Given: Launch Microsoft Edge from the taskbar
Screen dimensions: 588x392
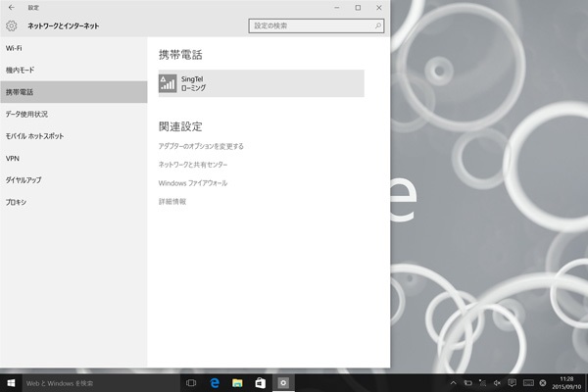Looking at the screenshot, I should pos(215,383).
